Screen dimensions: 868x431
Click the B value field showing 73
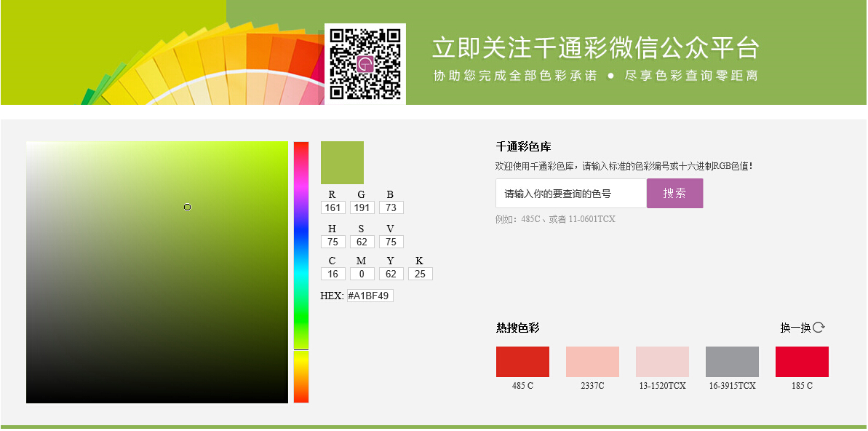point(391,207)
